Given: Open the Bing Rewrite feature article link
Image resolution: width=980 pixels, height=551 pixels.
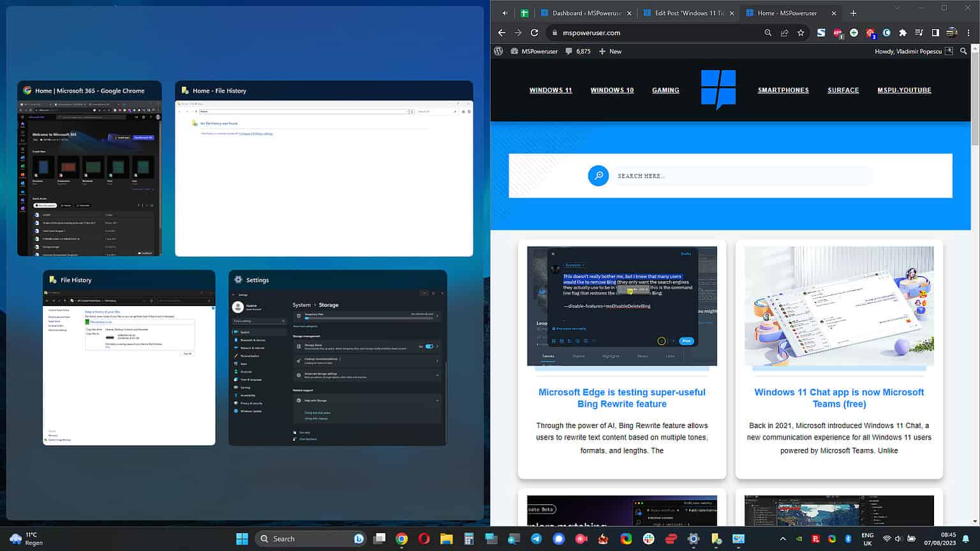Looking at the screenshot, I should [621, 398].
